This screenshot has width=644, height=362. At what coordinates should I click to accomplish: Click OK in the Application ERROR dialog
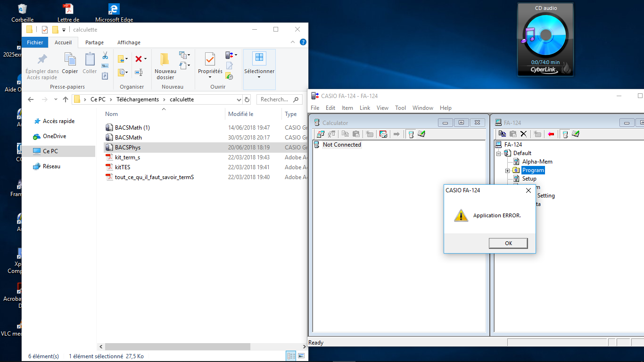508,243
